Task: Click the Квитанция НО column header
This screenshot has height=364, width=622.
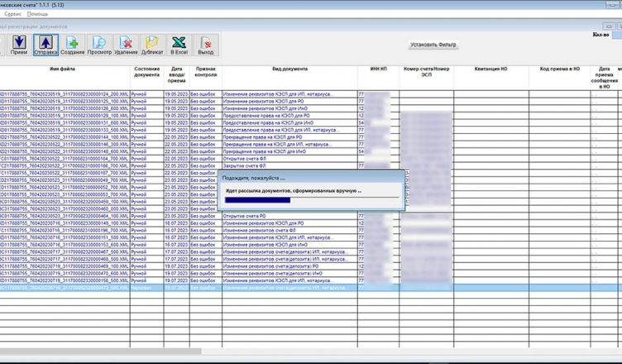Action: pos(490,69)
